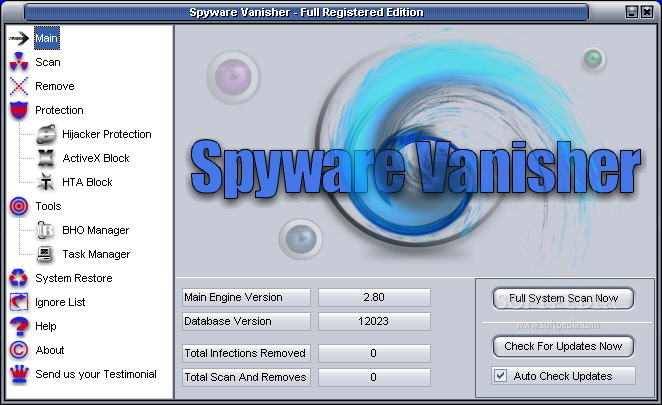This screenshot has height=405, width=662.
Task: Open Task Manager entry
Action: pyautogui.click(x=96, y=254)
